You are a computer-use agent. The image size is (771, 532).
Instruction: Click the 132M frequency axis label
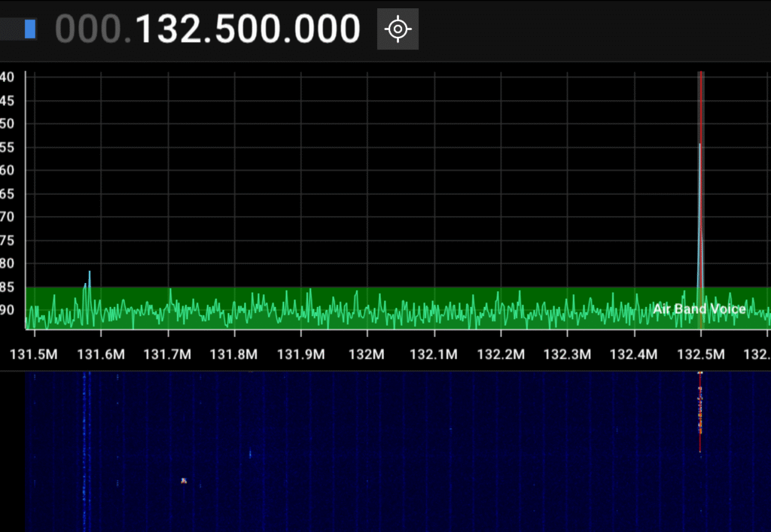[x=367, y=354]
